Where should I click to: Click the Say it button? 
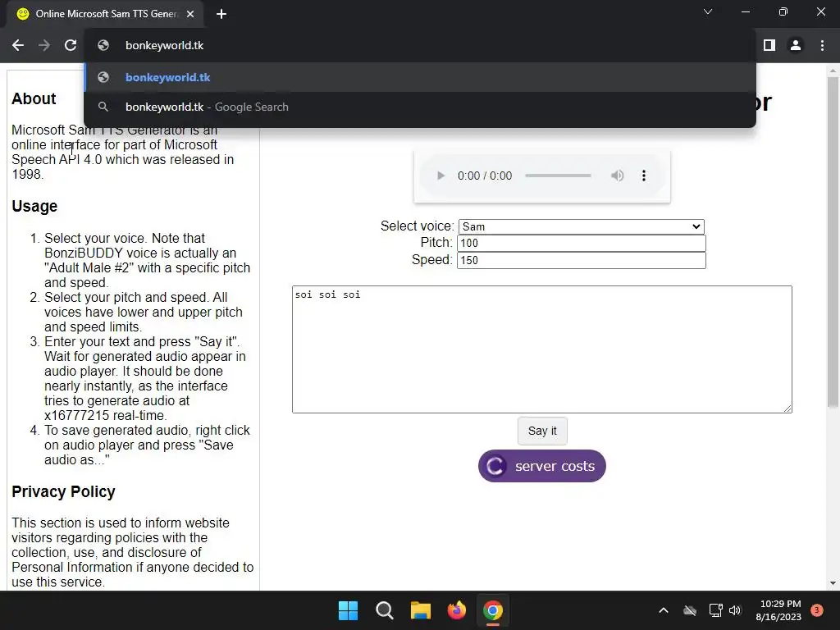pyautogui.click(x=542, y=431)
